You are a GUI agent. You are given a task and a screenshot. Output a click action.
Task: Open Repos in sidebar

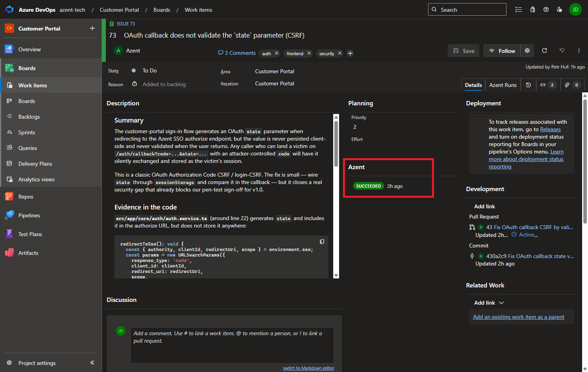click(51, 197)
